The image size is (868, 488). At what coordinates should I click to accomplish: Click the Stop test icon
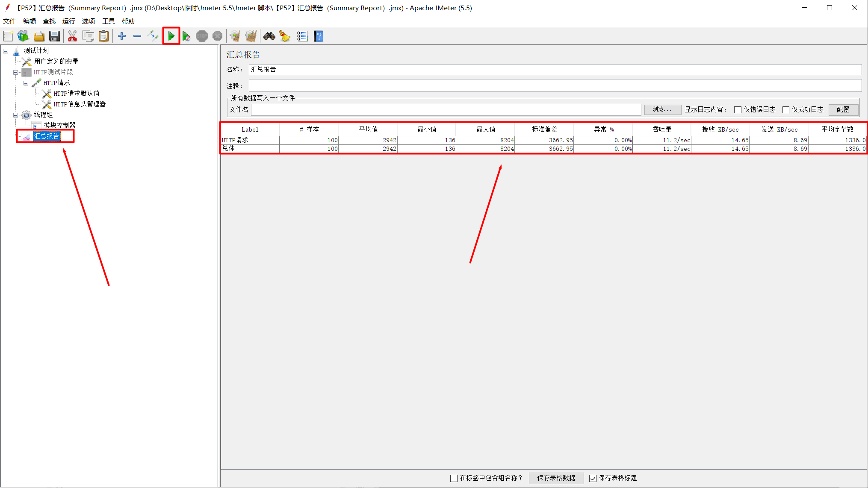[202, 36]
